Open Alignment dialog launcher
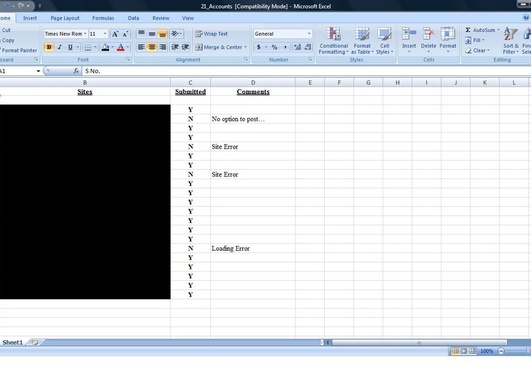This screenshot has width=531, height=370. [246, 60]
